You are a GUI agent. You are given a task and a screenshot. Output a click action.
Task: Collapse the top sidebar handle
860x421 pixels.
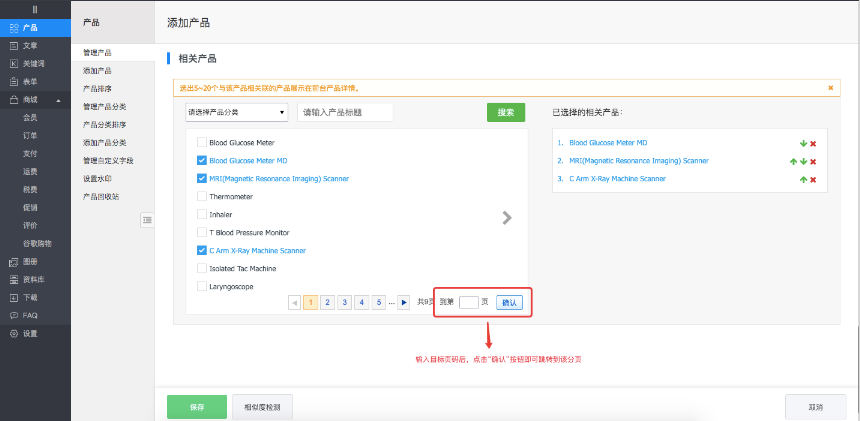click(x=35, y=9)
